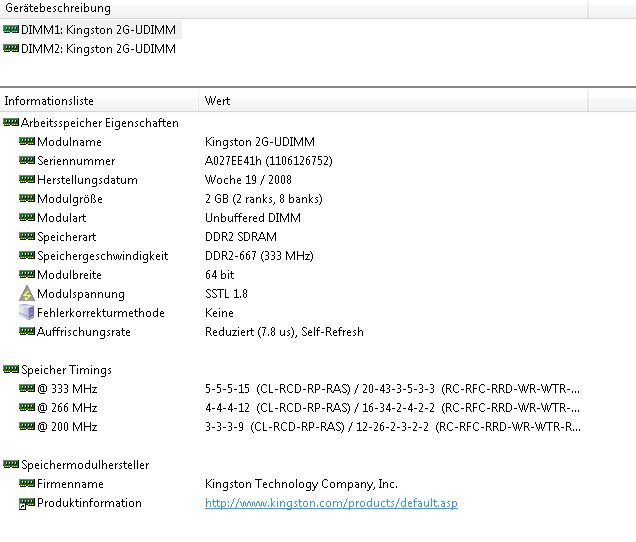Select the Modulname row label
Viewport: 636px width, 542px height.
point(69,142)
